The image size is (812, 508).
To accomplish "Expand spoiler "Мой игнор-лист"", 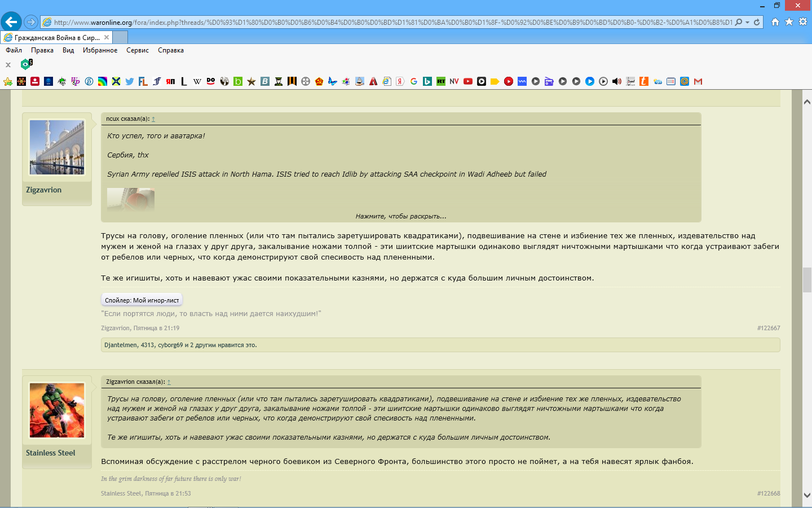I will click(x=142, y=300).
